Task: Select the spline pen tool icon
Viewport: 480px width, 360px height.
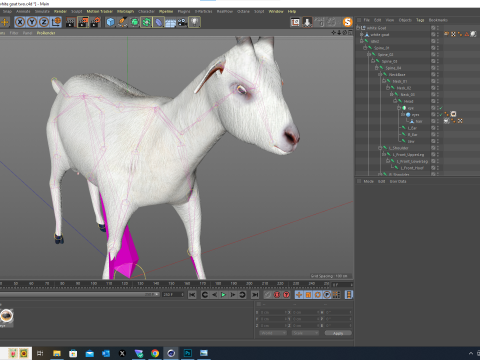Action: 122,22
